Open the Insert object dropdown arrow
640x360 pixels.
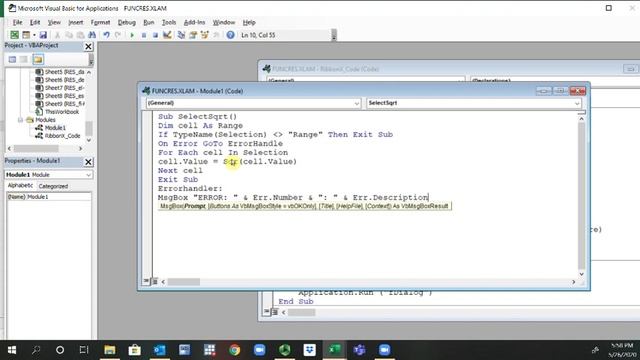coord(34,35)
